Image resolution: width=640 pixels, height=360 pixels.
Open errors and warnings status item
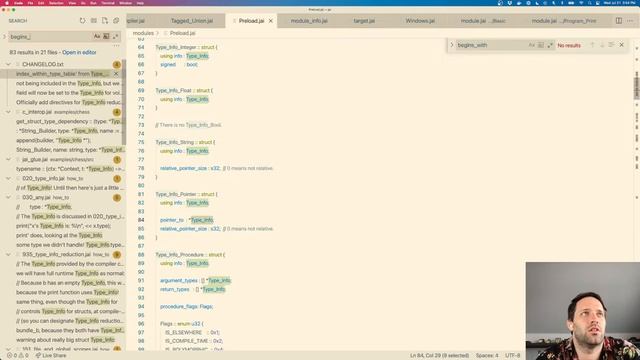[x=18, y=356]
